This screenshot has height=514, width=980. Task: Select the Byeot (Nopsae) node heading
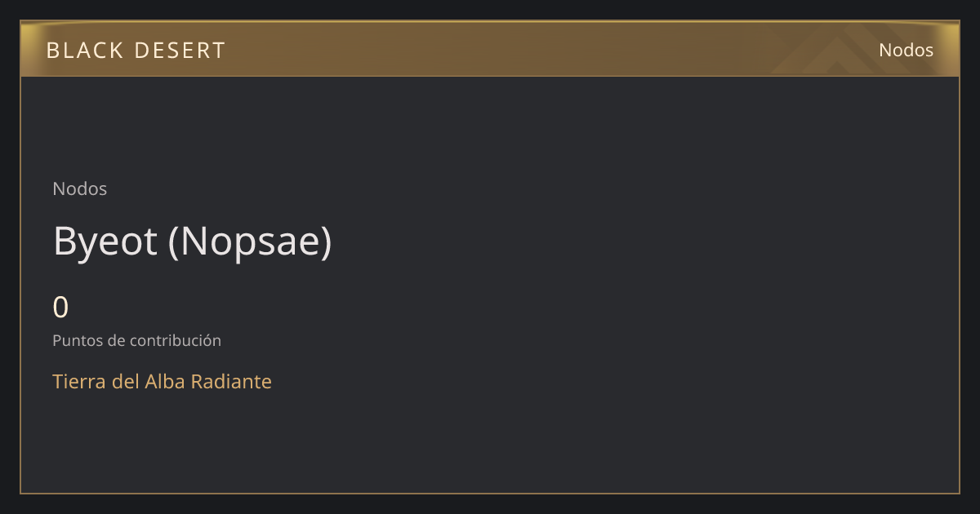tap(193, 242)
